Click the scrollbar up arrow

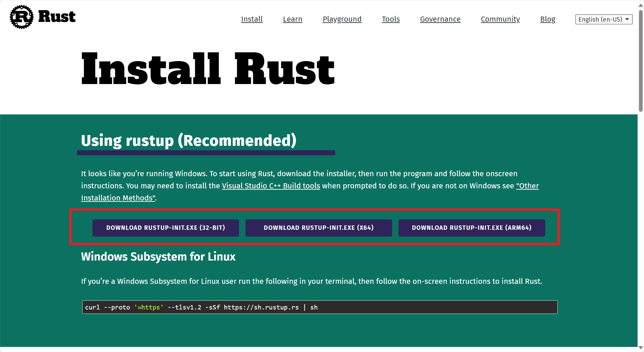click(x=641, y=5)
